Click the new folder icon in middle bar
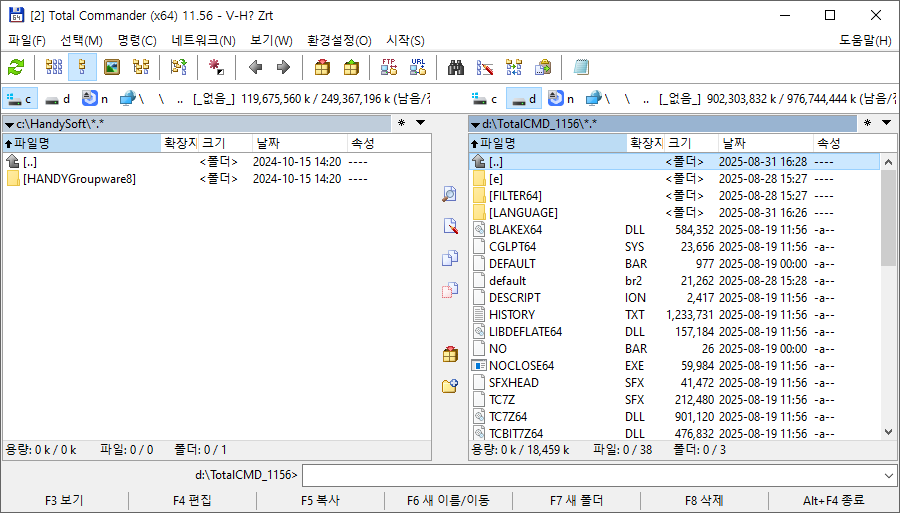The image size is (900, 513). [450, 386]
